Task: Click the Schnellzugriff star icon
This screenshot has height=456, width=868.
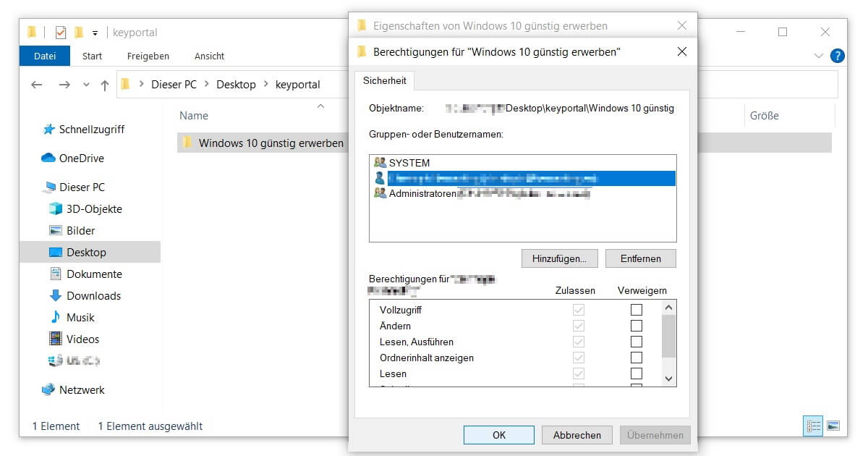Action: pos(48,129)
